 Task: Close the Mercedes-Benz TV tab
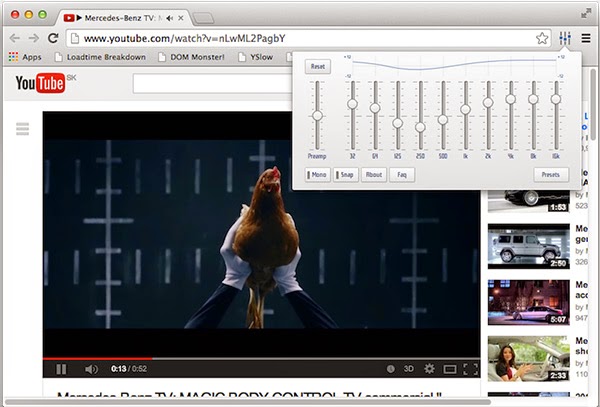(181, 18)
